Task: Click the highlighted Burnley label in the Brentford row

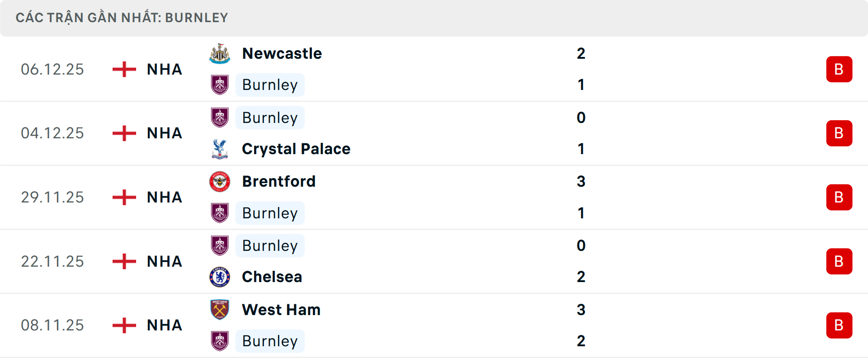Action: pyautogui.click(x=270, y=213)
